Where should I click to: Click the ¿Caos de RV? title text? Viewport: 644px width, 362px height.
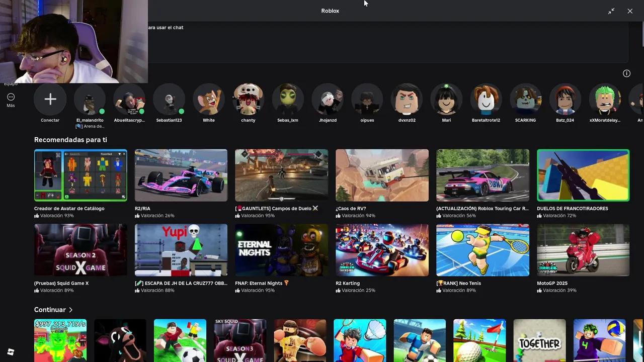coord(351,208)
